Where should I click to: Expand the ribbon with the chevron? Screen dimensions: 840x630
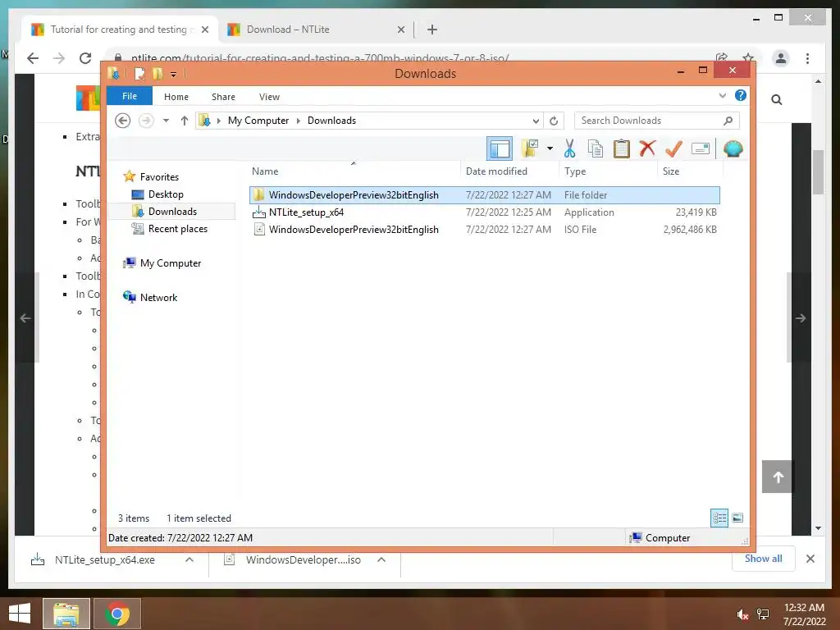point(722,95)
